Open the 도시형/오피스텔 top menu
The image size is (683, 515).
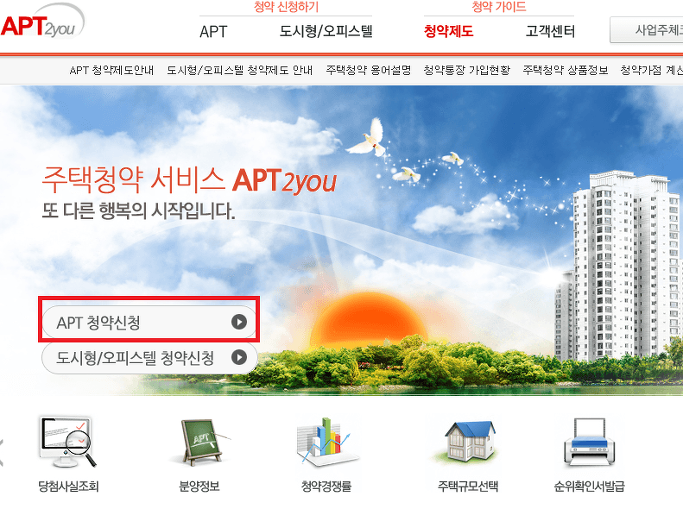tap(326, 31)
